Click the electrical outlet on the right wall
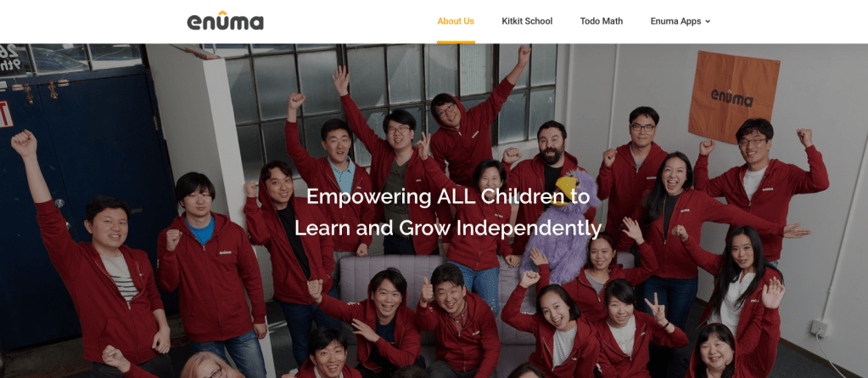The width and height of the screenshot is (868, 378). click(x=819, y=328)
